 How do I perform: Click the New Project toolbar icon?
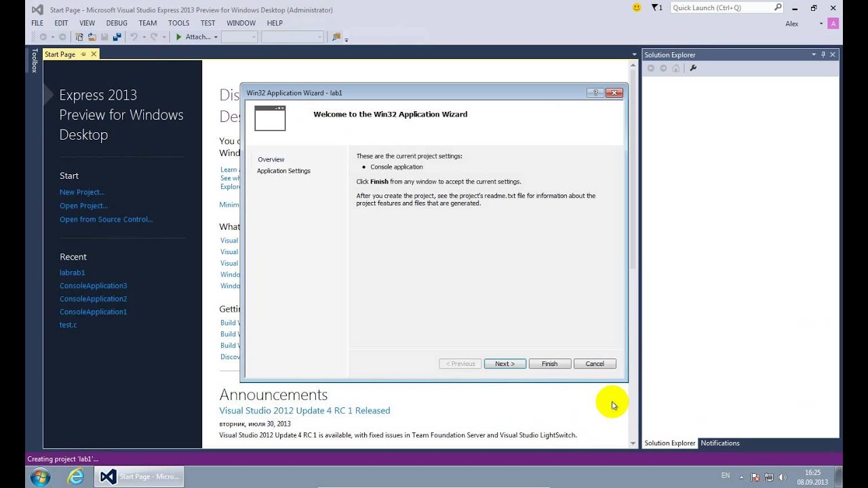point(79,37)
